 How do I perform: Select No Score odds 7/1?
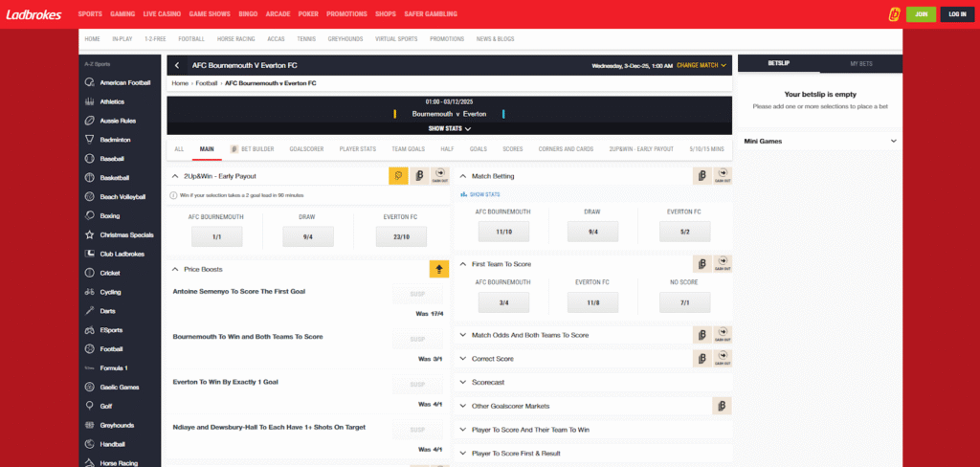tap(683, 303)
